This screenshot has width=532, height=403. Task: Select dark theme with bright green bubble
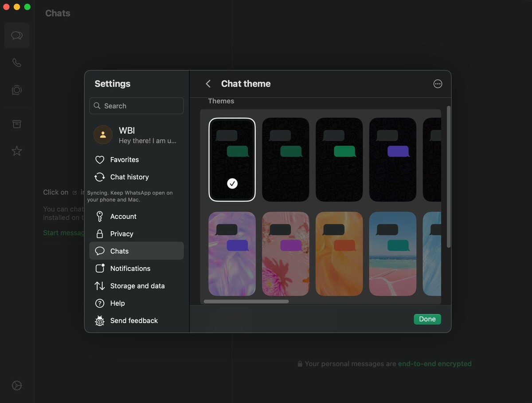pyautogui.click(x=339, y=159)
